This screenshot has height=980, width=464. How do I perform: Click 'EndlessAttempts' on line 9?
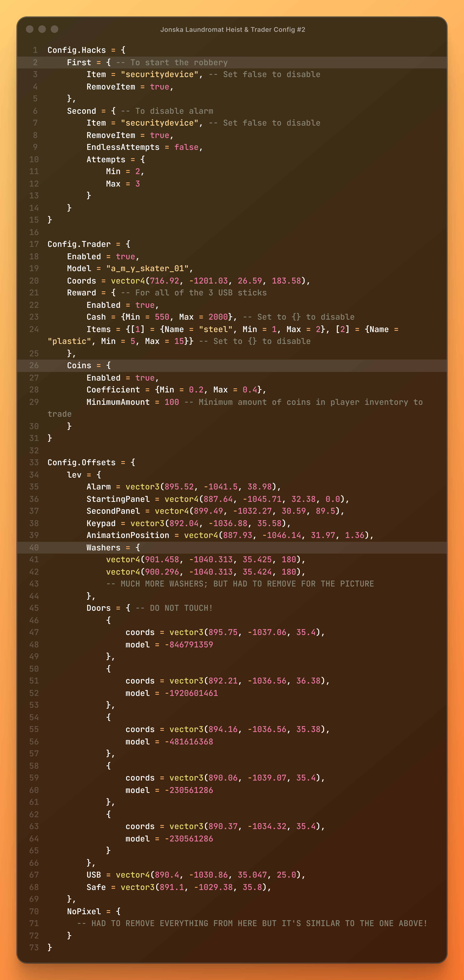(123, 147)
